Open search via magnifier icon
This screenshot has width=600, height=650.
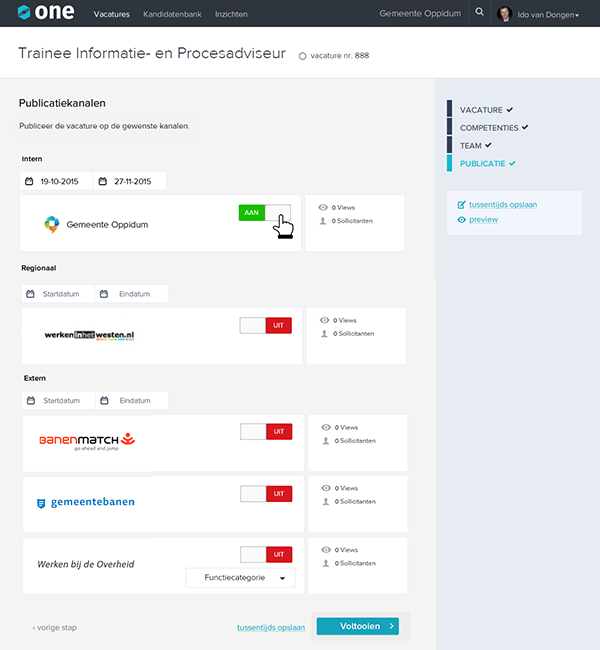click(480, 13)
